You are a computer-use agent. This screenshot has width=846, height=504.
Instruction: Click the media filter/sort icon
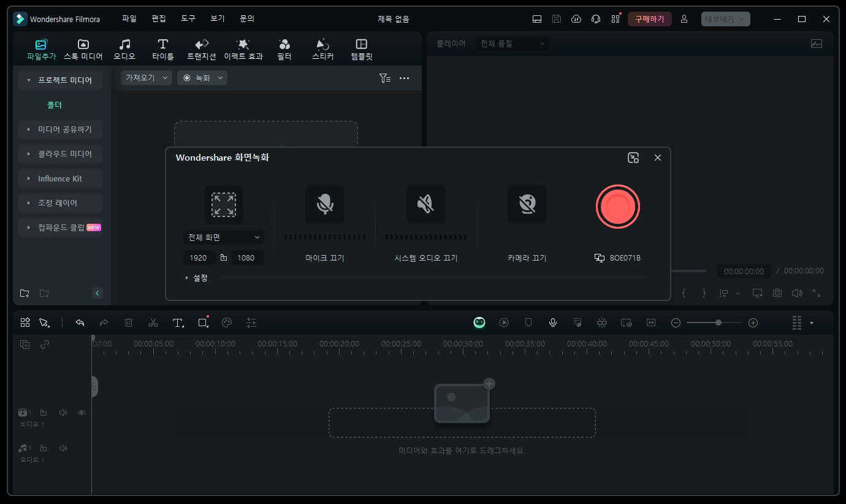(384, 78)
